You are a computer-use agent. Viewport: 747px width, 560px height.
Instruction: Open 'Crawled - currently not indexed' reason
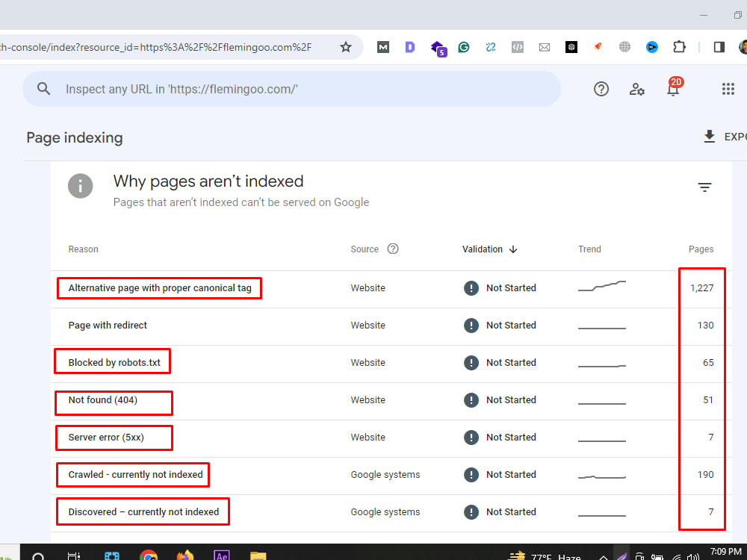point(136,474)
